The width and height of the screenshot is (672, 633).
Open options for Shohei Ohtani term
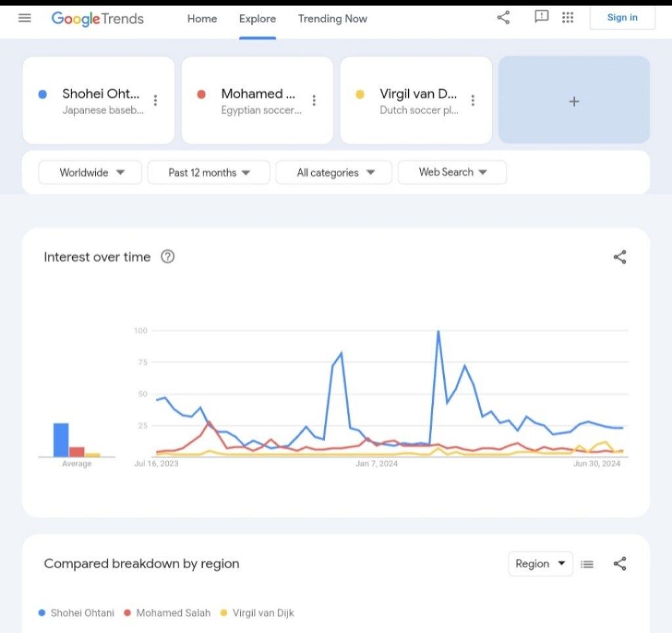pos(156,100)
